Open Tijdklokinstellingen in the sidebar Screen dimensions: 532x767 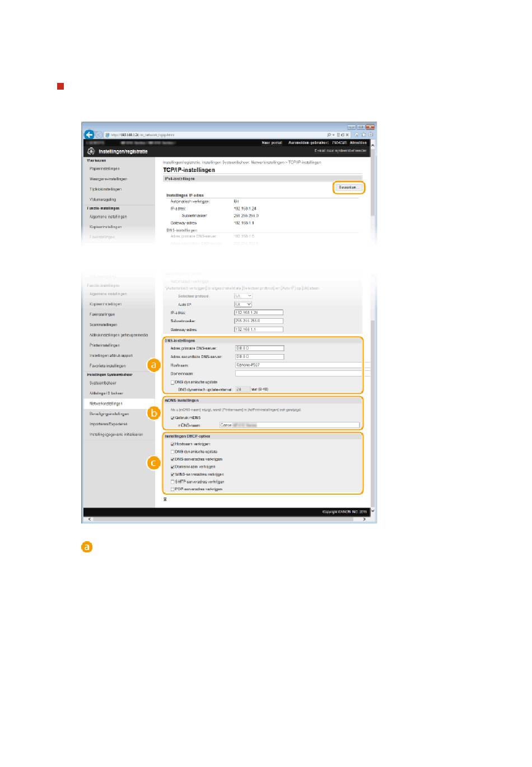coord(106,189)
